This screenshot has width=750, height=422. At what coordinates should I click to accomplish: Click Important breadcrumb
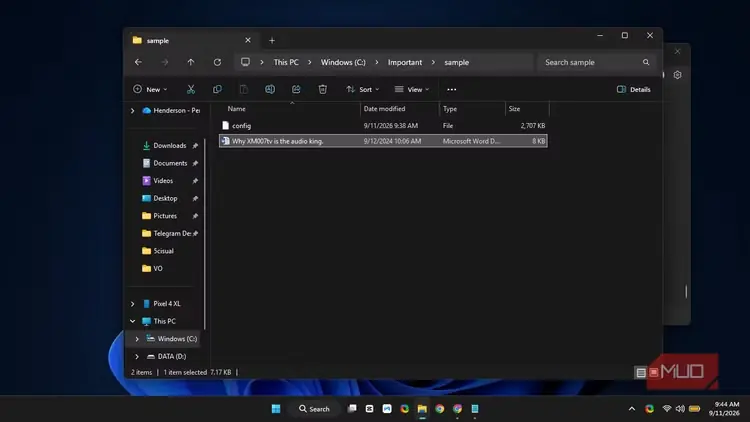pos(405,62)
